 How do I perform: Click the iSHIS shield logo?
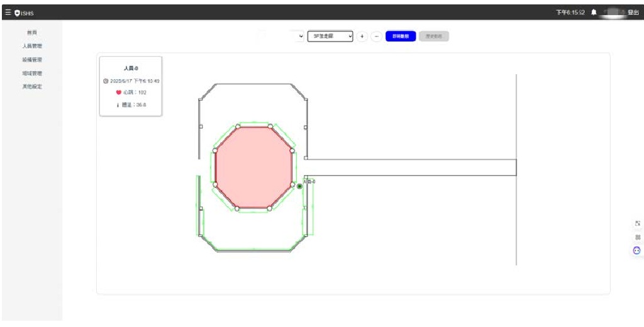pyautogui.click(x=17, y=12)
